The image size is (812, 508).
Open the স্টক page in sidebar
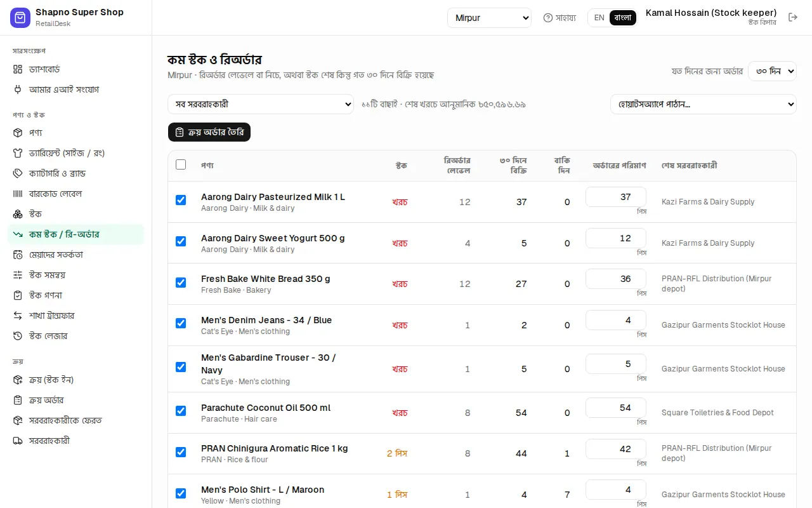[76, 214]
